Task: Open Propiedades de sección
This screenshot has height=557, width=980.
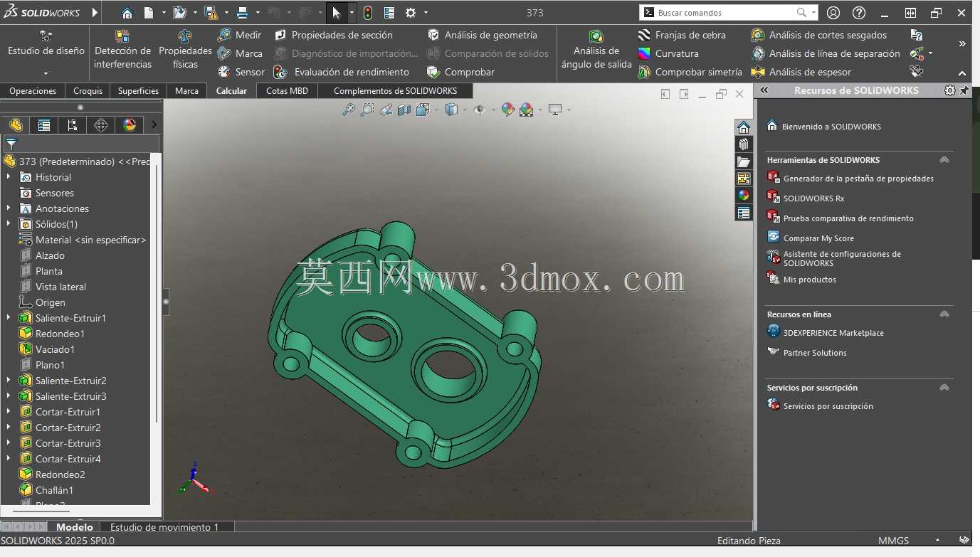Action: (x=334, y=35)
